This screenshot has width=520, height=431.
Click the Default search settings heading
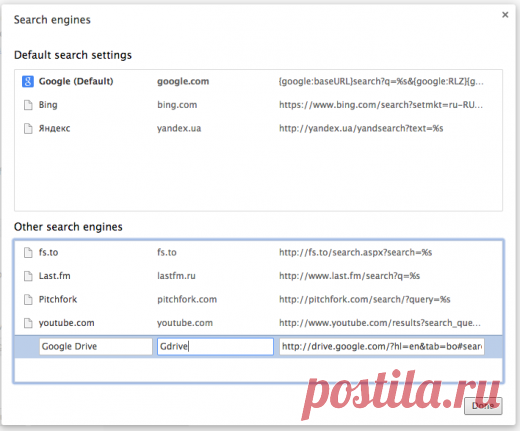[x=73, y=55]
